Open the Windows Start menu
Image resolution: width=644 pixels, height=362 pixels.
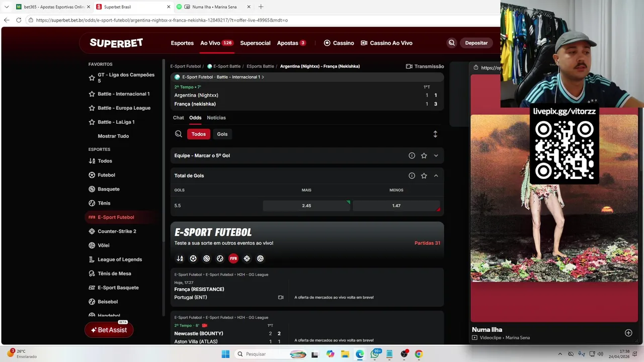pyautogui.click(x=225, y=354)
